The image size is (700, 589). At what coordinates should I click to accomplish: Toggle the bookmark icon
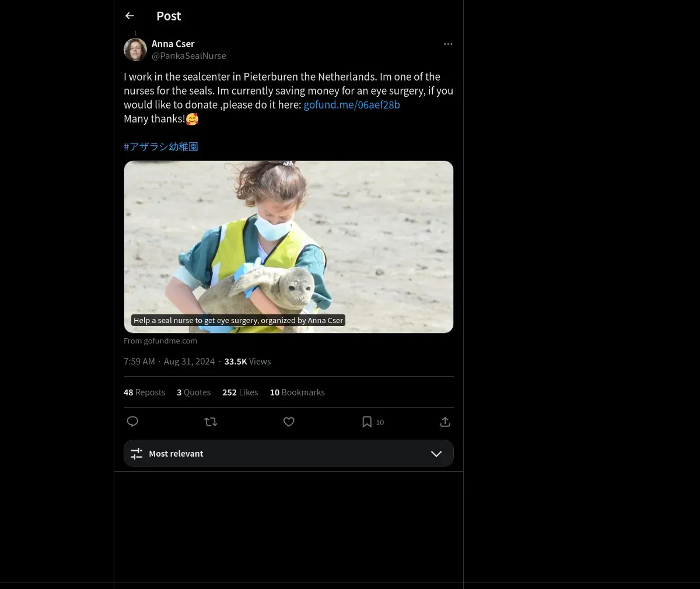pyautogui.click(x=367, y=422)
